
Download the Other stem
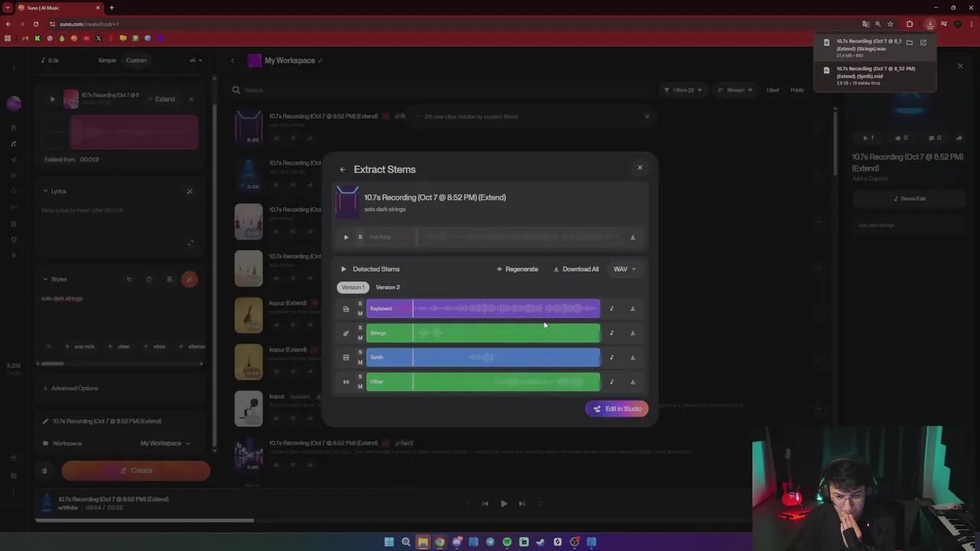pyautogui.click(x=632, y=382)
